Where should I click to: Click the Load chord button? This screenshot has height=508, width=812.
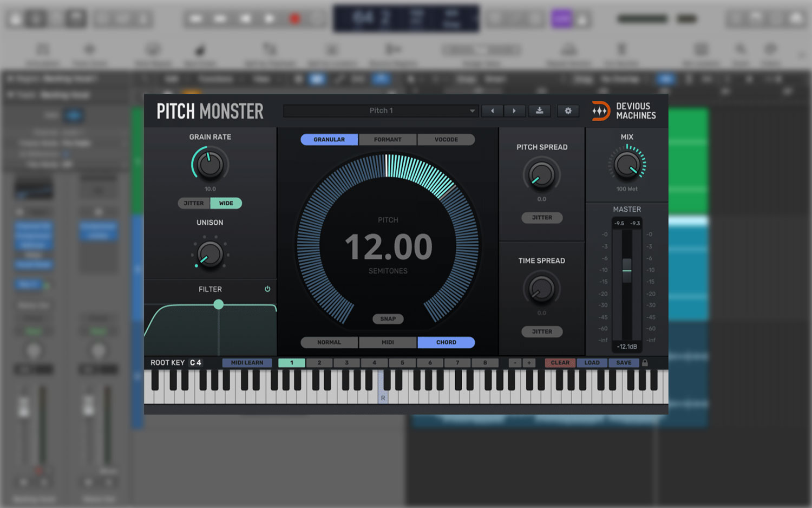tap(592, 363)
